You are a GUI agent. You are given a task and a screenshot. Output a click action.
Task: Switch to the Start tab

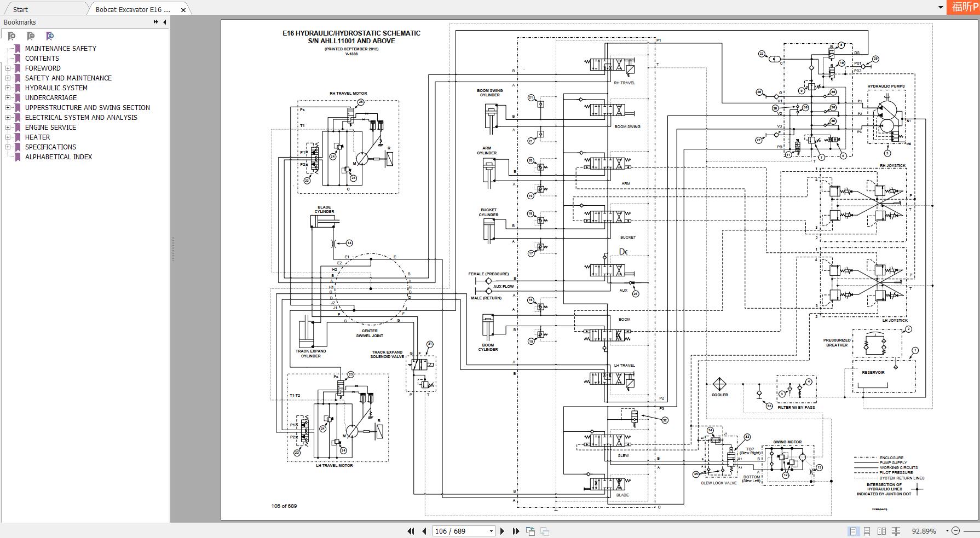tap(20, 9)
